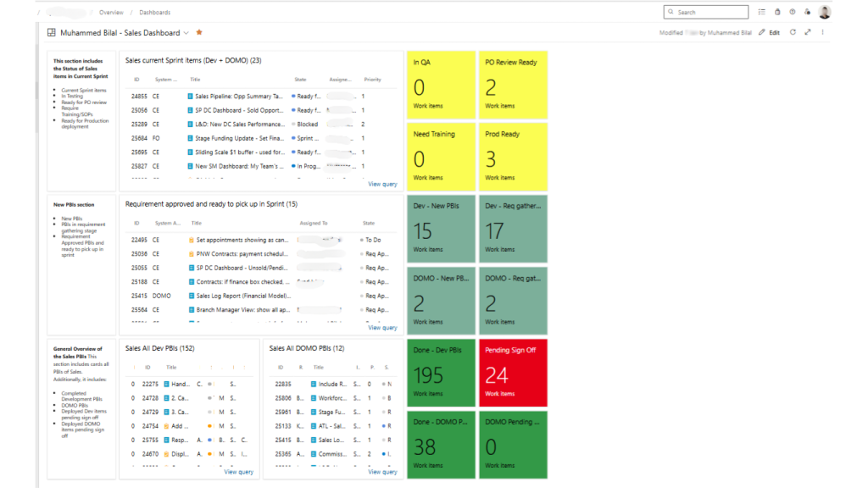
Task: Click the Edit dashboard button
Action: coord(770,32)
